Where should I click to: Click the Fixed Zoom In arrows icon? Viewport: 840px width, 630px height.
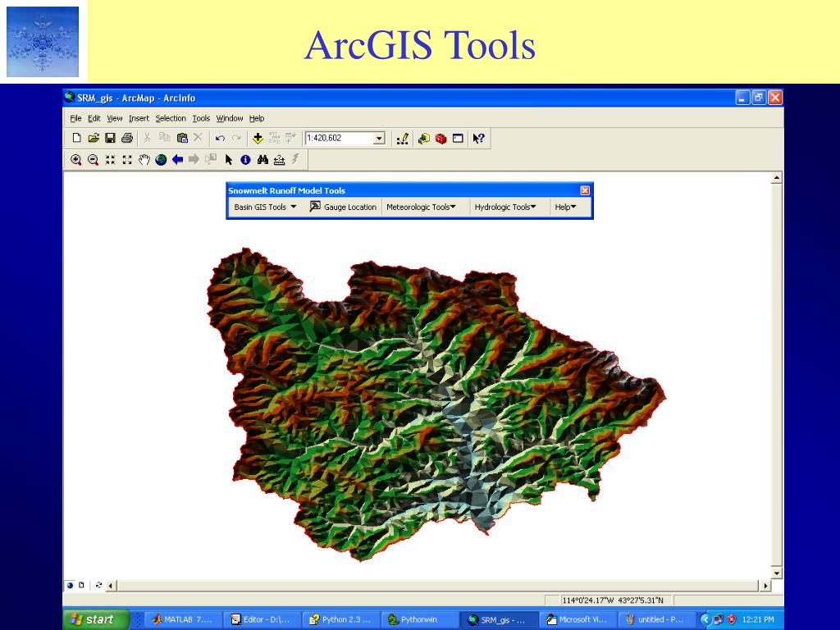(x=110, y=160)
